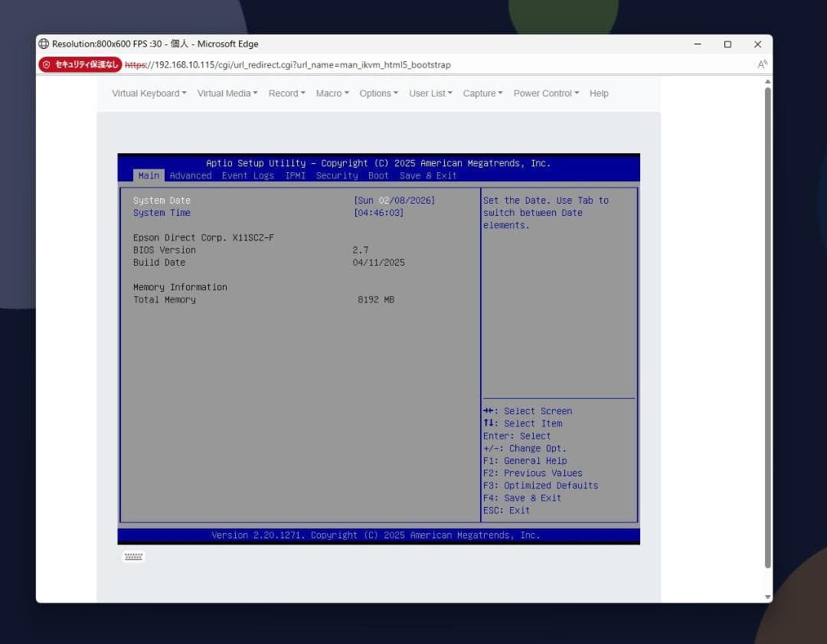Click the globe favicon in the browser tab
The width and height of the screenshot is (827, 644).
coord(44,44)
